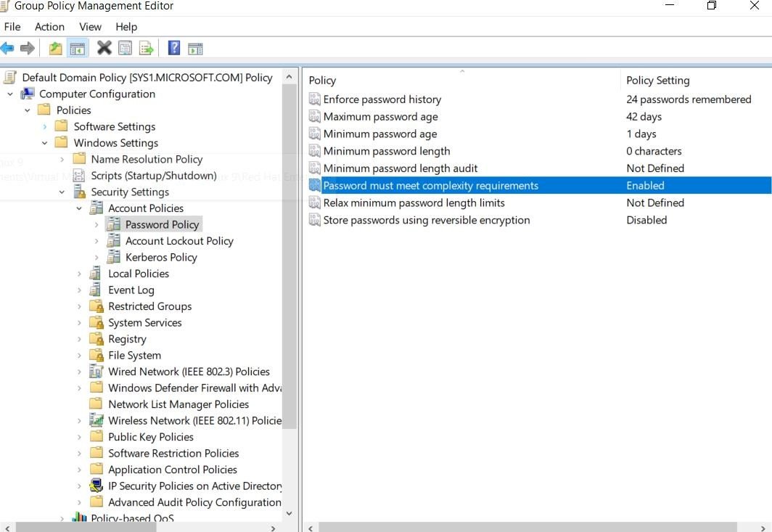Select Registry in the tree
Viewport: 772px width, 532px height.
(x=127, y=339)
